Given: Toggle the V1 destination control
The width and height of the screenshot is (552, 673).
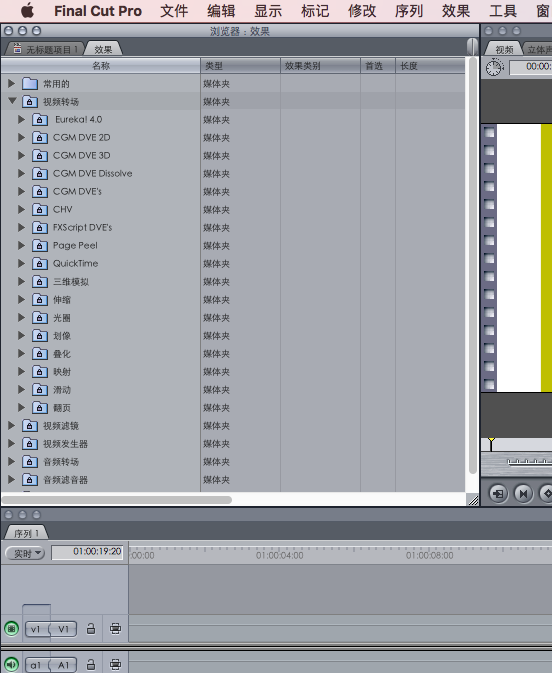Looking at the screenshot, I should click(x=64, y=629).
